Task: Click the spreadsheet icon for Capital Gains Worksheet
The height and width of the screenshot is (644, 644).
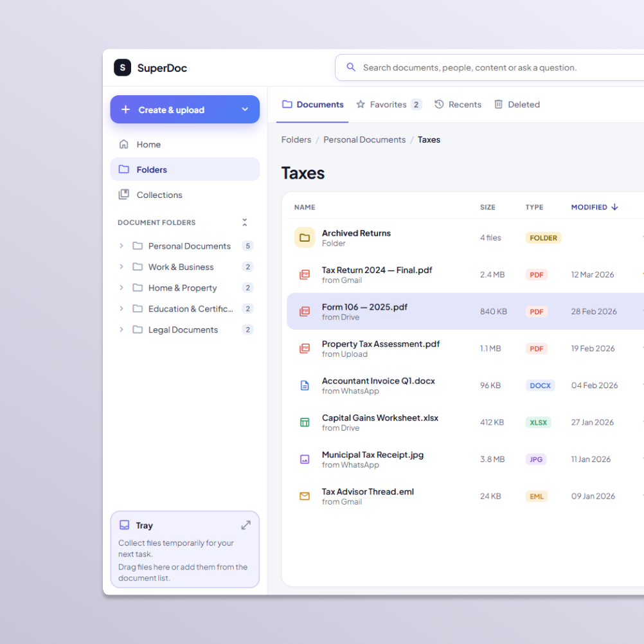Action: (x=305, y=422)
